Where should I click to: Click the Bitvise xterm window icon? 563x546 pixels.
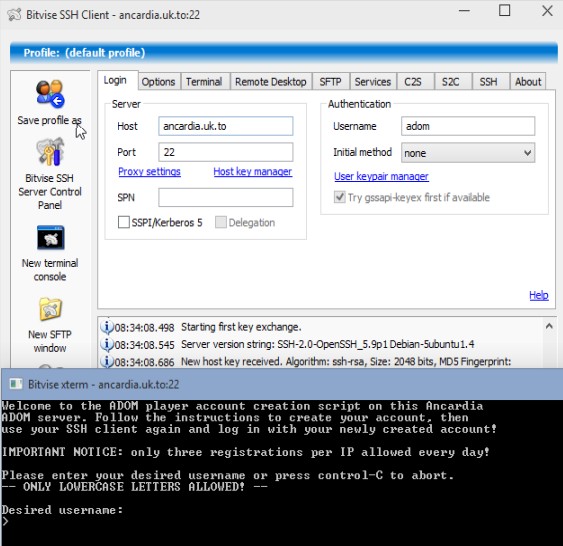coord(16,384)
